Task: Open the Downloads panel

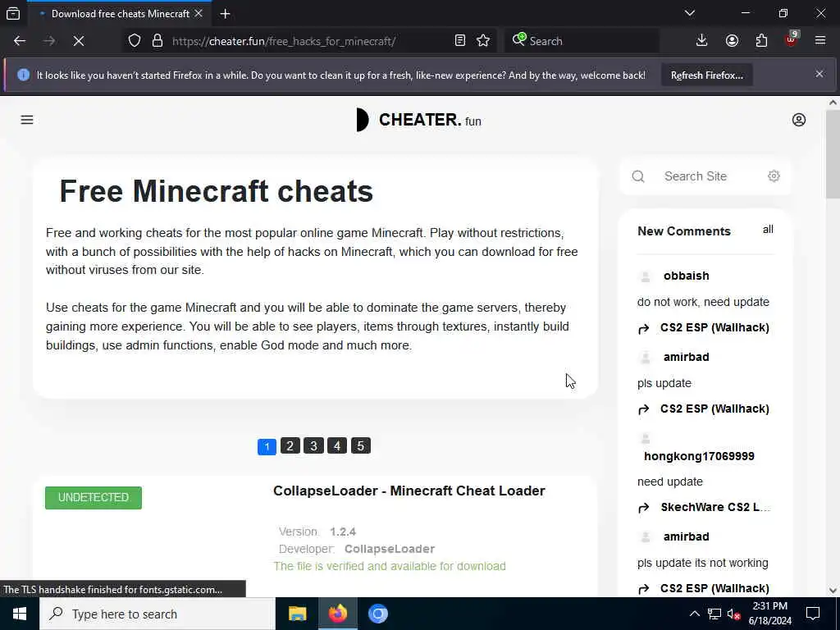Action: click(x=702, y=41)
